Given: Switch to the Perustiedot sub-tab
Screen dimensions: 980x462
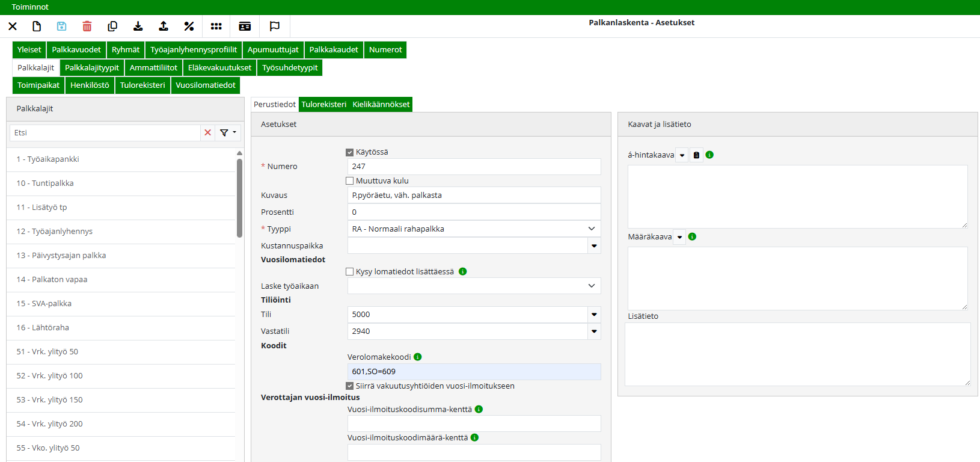Looking at the screenshot, I should coord(275,104).
